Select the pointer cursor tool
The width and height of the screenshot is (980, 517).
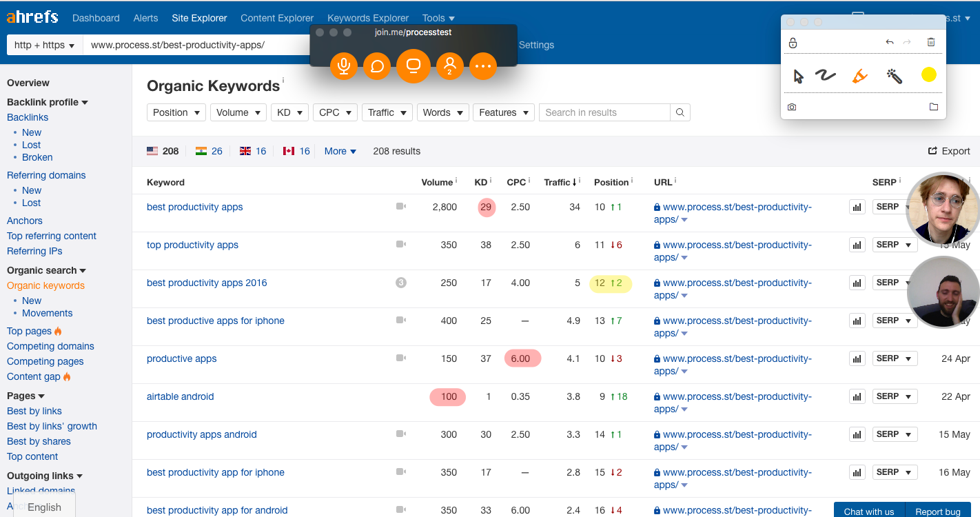tap(798, 76)
